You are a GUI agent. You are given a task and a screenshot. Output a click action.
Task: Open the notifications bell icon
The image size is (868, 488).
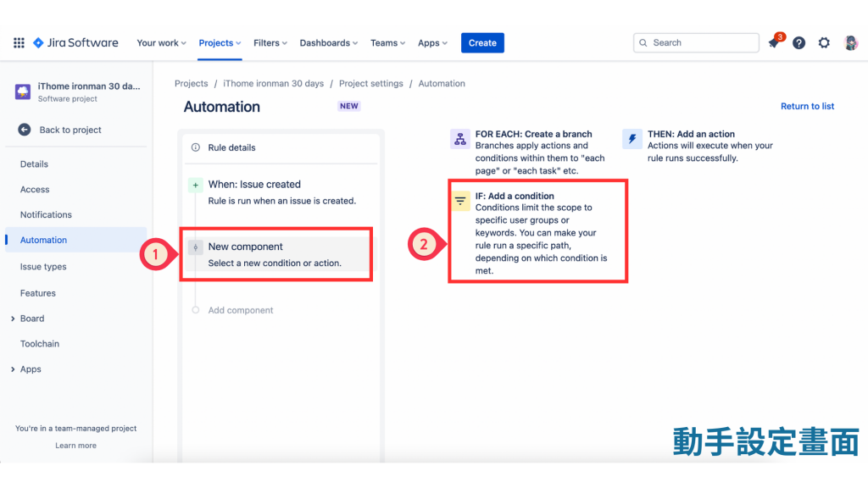click(774, 42)
